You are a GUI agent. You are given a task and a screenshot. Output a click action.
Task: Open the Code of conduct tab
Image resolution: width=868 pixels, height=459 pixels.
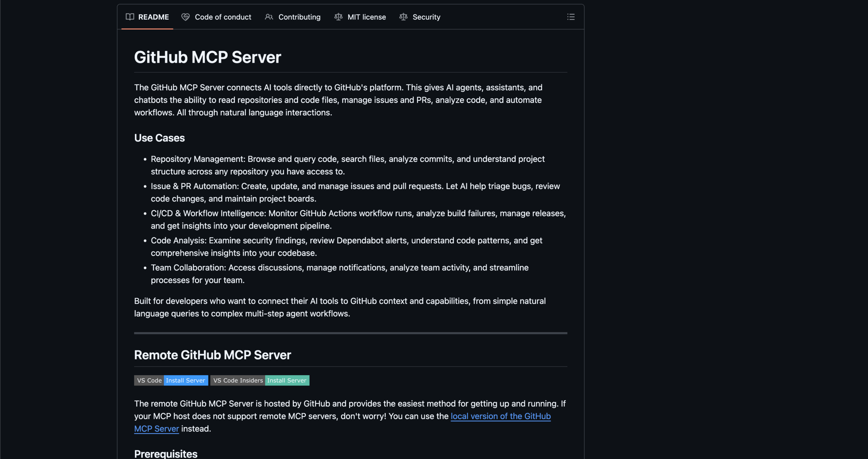223,17
